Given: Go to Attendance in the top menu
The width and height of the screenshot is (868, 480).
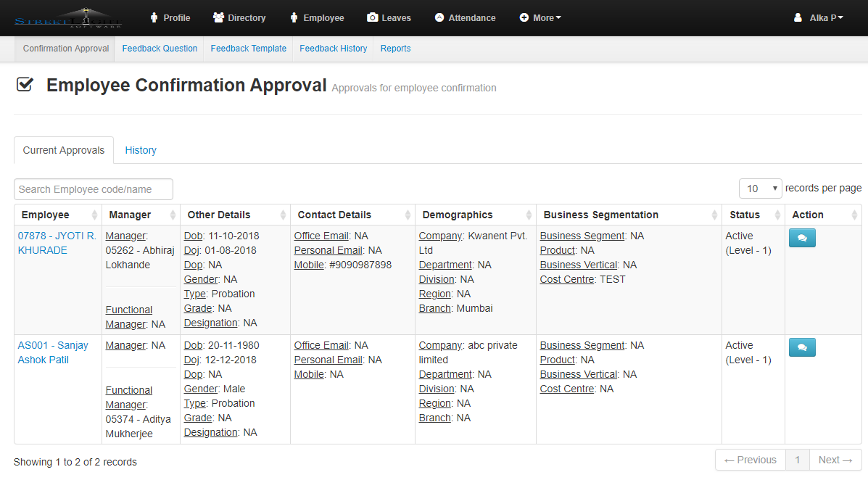Looking at the screenshot, I should 465,18.
